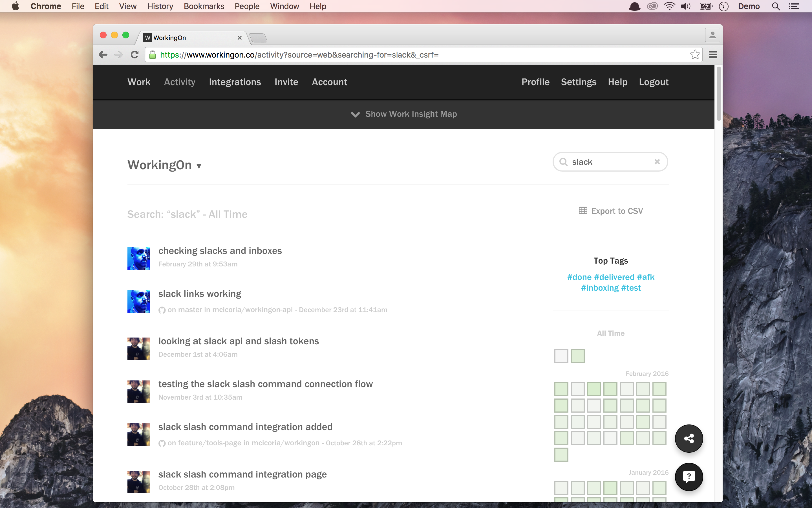This screenshot has width=812, height=508.
Task: Click the volume icon in menu bar
Action: coord(685,6)
